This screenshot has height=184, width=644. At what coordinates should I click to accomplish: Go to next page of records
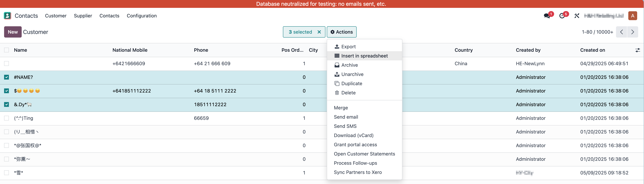click(x=633, y=32)
